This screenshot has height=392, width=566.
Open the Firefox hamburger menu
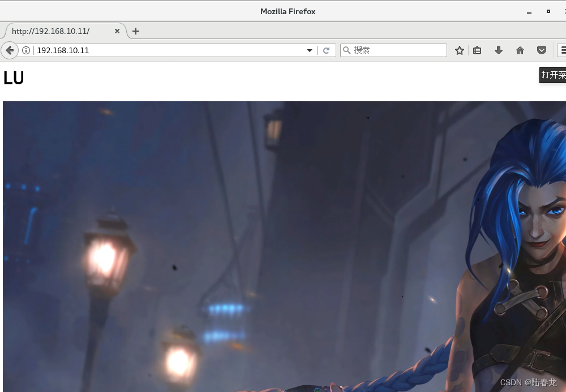click(x=563, y=50)
